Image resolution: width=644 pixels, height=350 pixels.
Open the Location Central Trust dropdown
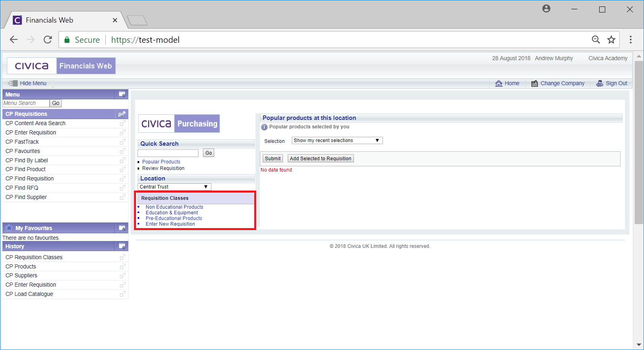pyautogui.click(x=174, y=187)
